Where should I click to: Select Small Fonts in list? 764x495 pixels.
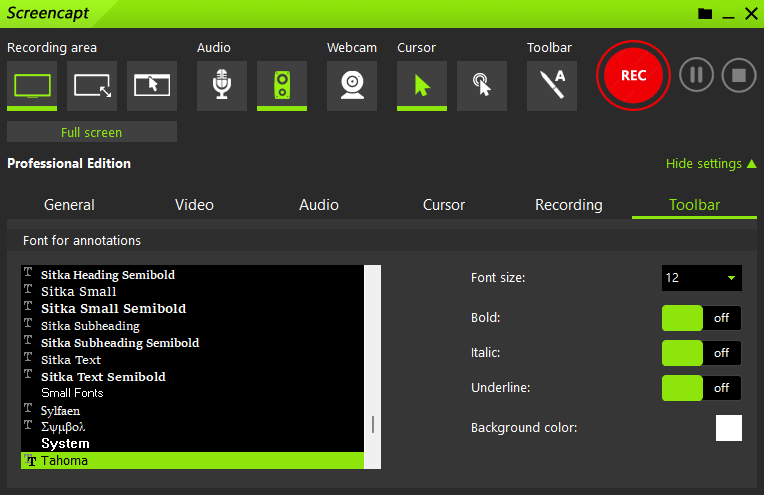(192, 393)
